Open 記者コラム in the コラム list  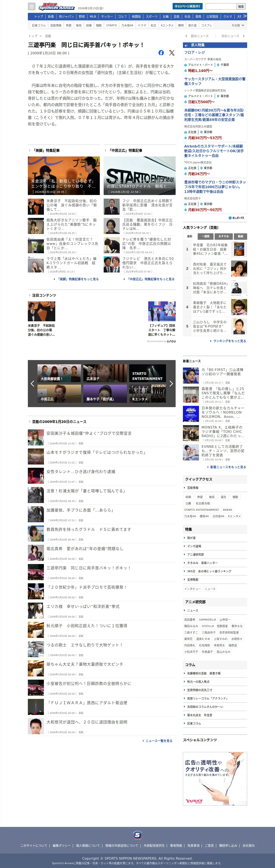point(194,724)
